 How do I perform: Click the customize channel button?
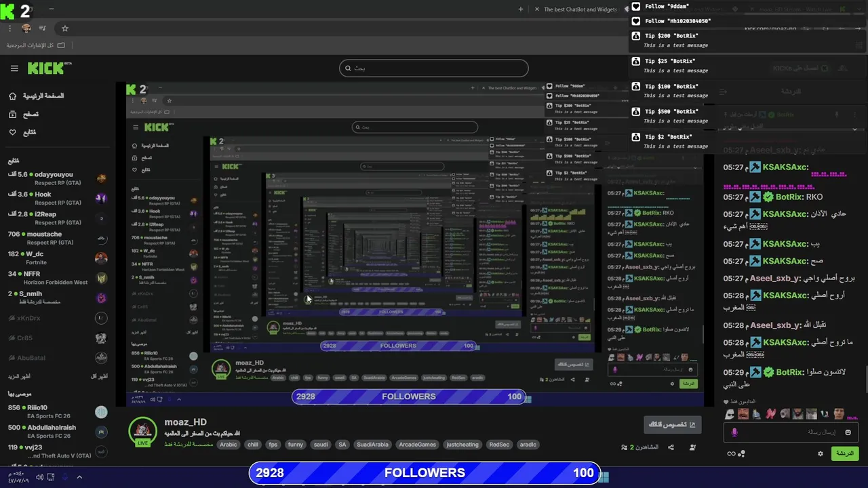click(x=673, y=425)
